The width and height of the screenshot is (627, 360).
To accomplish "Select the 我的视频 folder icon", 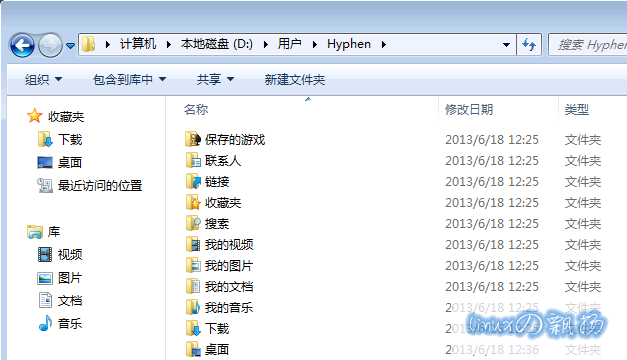I will [x=193, y=244].
